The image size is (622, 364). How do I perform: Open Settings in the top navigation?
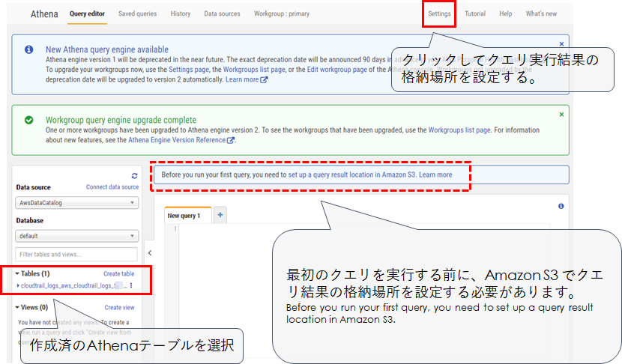pyautogui.click(x=439, y=13)
